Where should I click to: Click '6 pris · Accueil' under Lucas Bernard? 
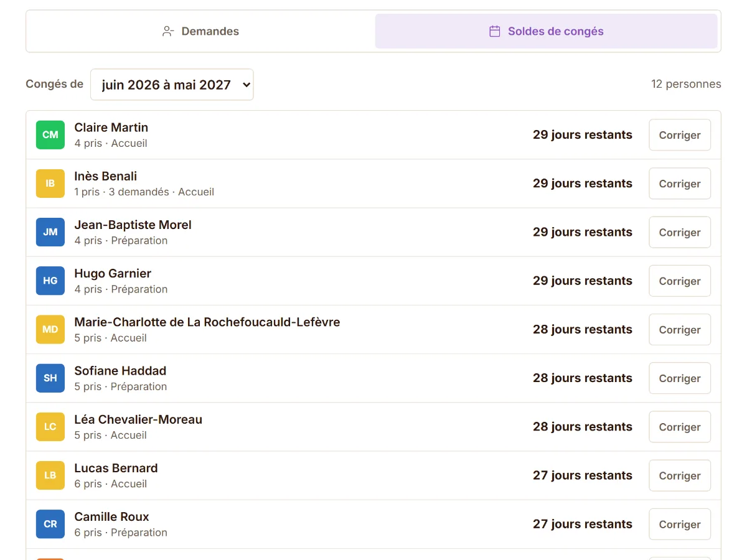[111, 484]
